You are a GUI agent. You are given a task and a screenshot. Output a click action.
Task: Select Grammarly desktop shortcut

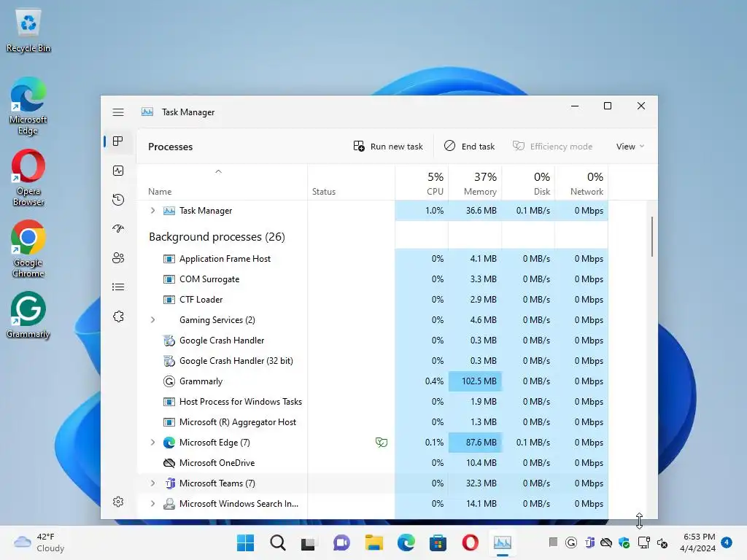click(x=28, y=315)
